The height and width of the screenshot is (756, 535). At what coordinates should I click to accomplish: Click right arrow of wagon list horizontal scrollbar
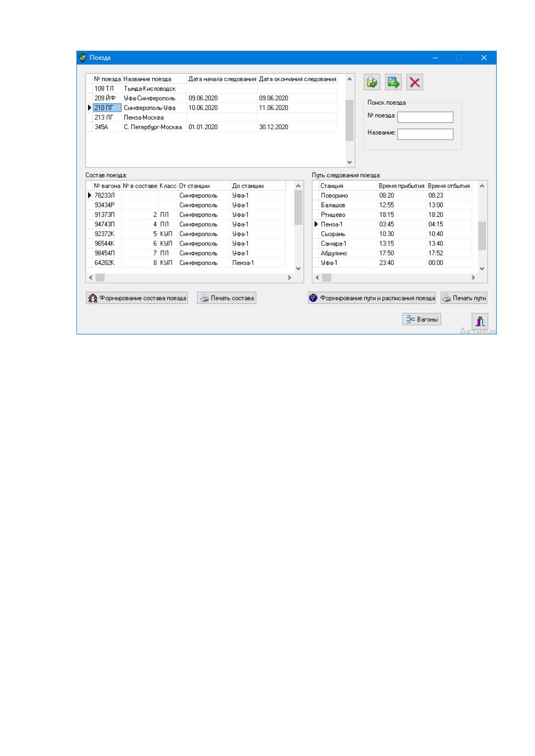tap(289, 278)
